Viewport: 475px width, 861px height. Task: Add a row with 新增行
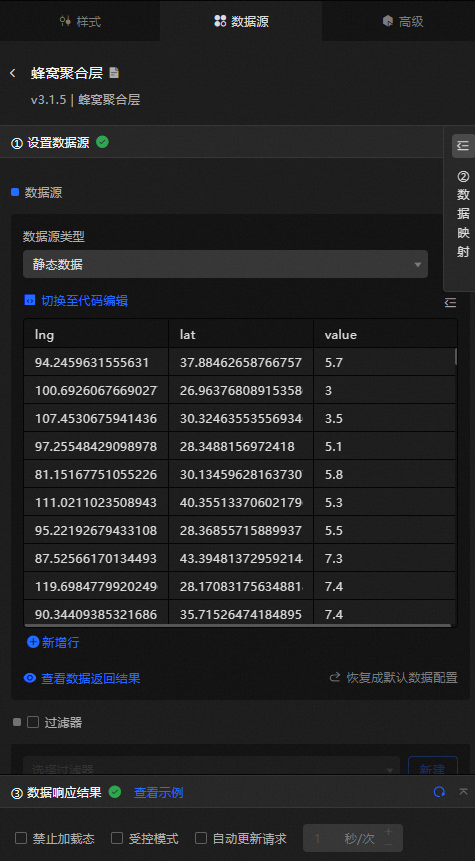pyautogui.click(x=60, y=642)
